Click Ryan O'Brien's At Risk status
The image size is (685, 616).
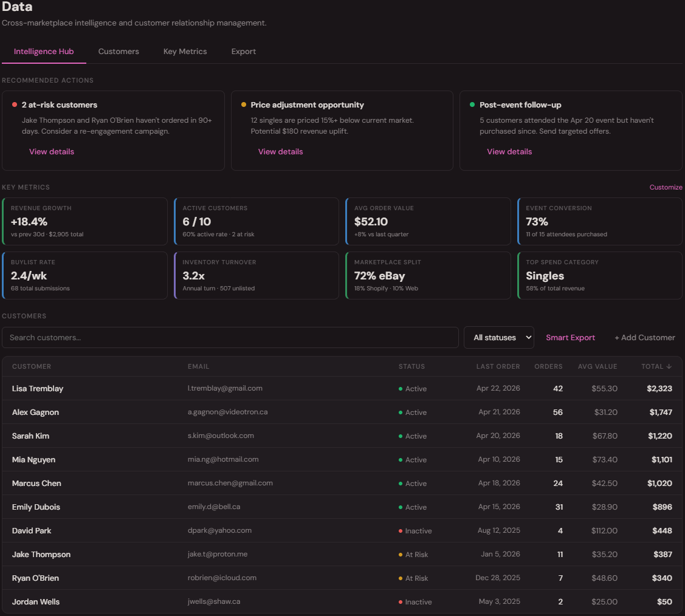[413, 578]
